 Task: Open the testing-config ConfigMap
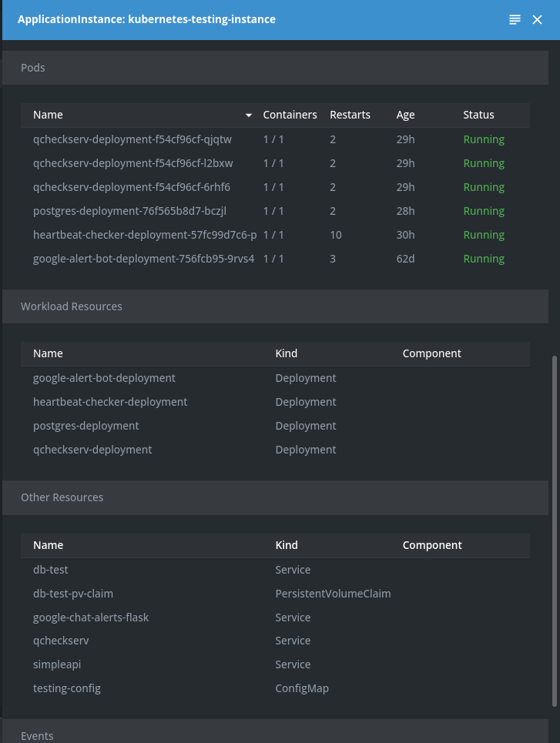67,688
